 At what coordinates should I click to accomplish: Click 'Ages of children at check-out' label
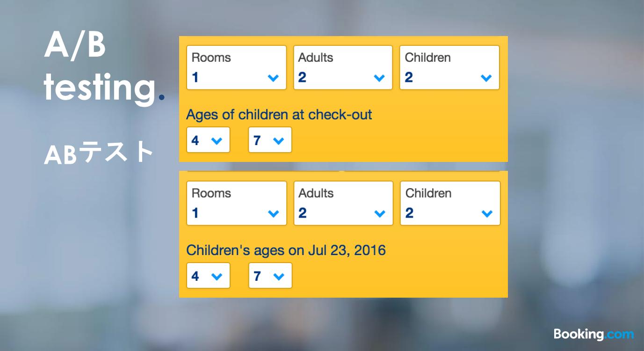(279, 115)
